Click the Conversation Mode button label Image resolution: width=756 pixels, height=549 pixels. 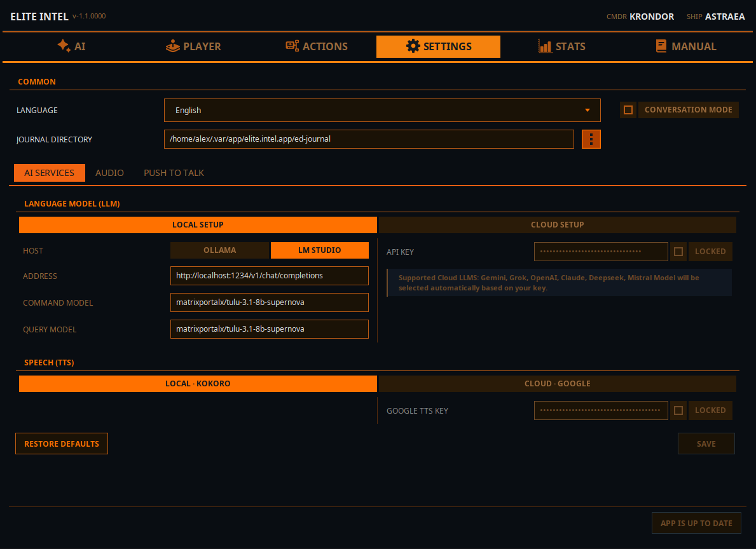click(x=688, y=110)
